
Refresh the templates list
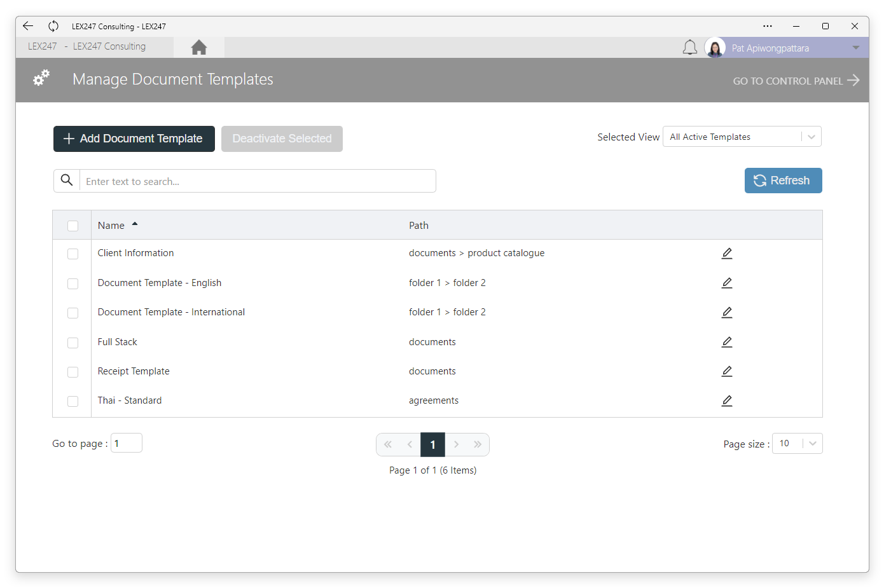[783, 181]
